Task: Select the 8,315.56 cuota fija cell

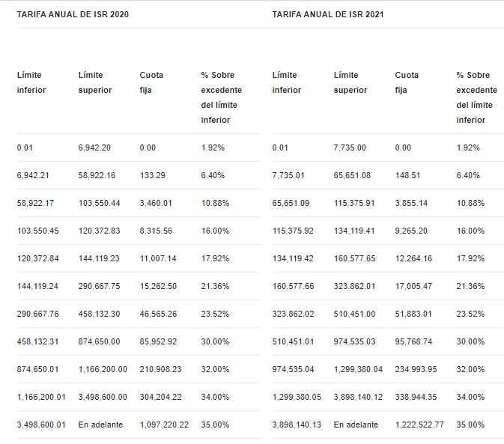Action: tap(156, 231)
